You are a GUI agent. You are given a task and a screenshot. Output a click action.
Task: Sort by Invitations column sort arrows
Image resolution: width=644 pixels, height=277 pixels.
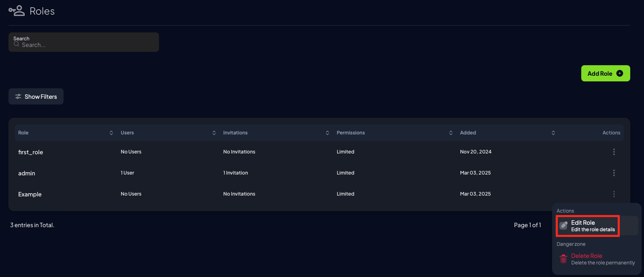(x=327, y=133)
